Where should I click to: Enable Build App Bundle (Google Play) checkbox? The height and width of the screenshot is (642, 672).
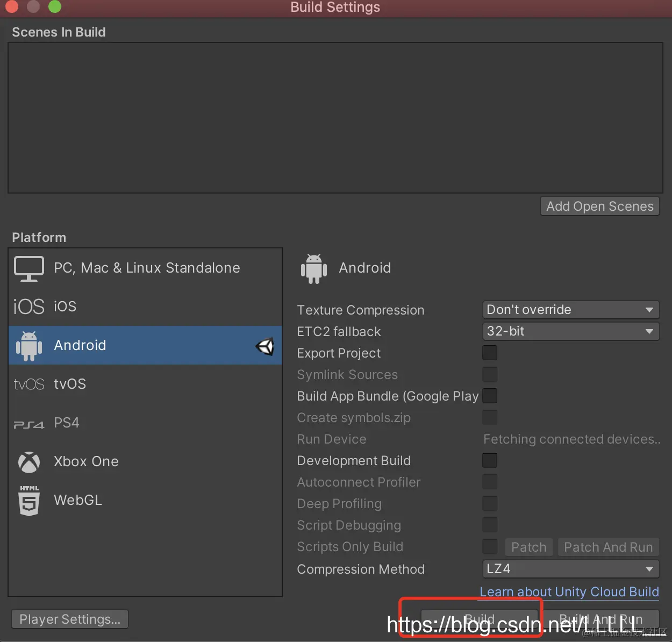[x=490, y=396]
